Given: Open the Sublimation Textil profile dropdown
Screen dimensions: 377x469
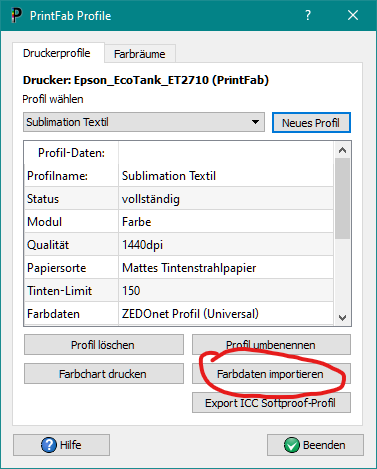Looking at the screenshot, I should [144, 122].
